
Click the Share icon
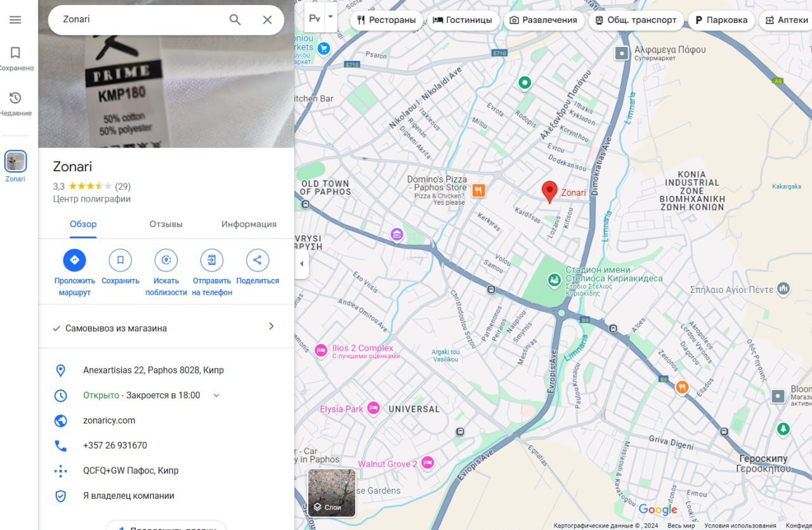(258, 260)
